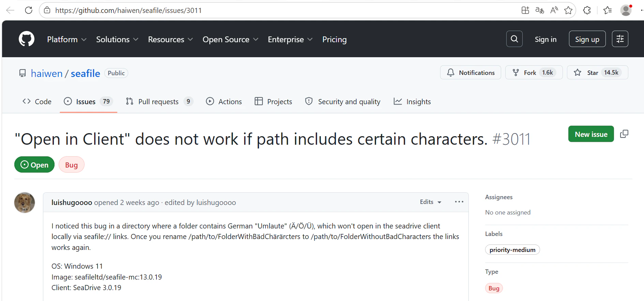The width and height of the screenshot is (644, 301).
Task: Click the "Client: SeaDrive 3.0.19" line
Action: 86,287
